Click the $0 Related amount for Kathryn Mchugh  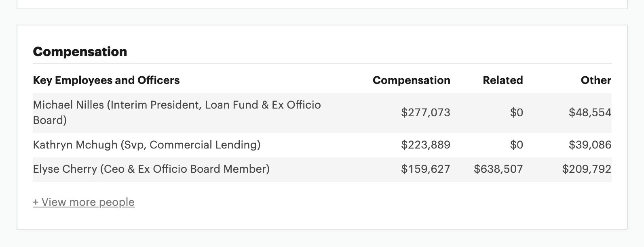516,145
